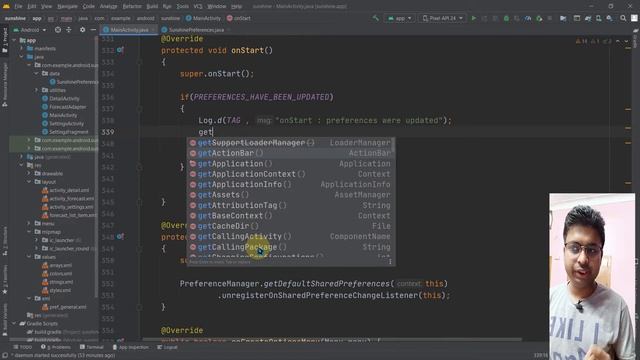Select getApplicationContext() completion suggestion
This screenshot has height=360, width=640.
(x=291, y=174)
